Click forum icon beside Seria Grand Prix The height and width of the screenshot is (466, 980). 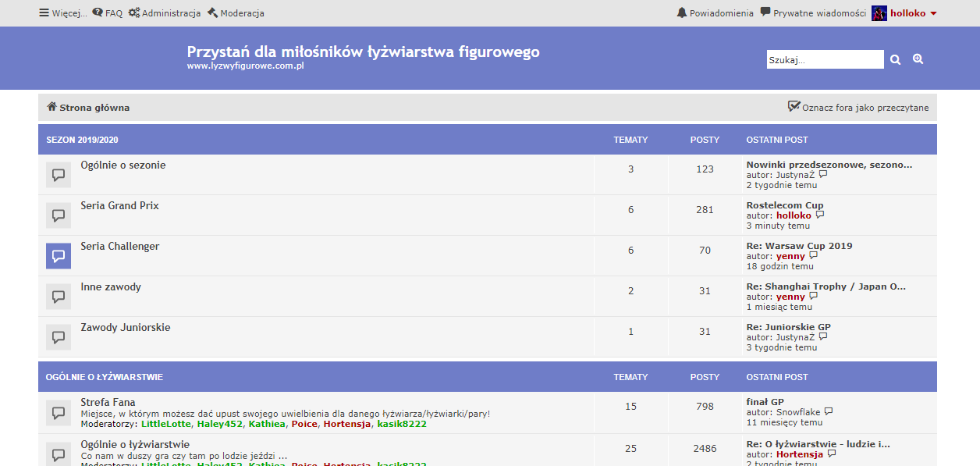point(59,215)
